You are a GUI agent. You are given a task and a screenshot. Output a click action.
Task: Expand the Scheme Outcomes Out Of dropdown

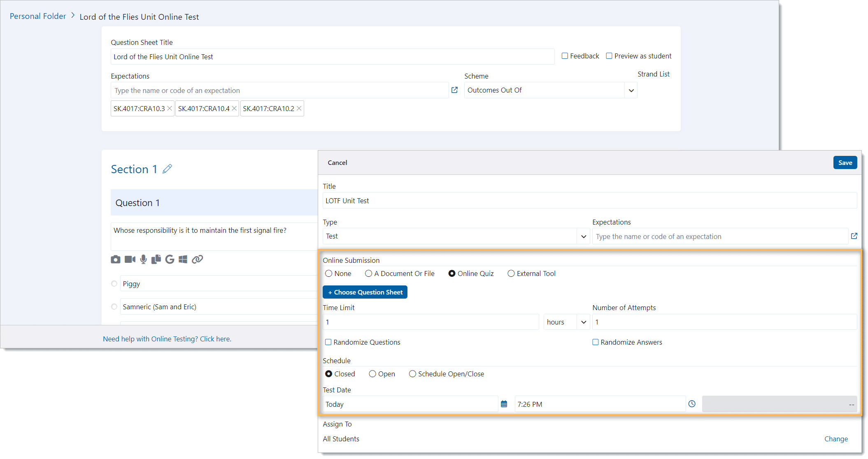(x=631, y=90)
